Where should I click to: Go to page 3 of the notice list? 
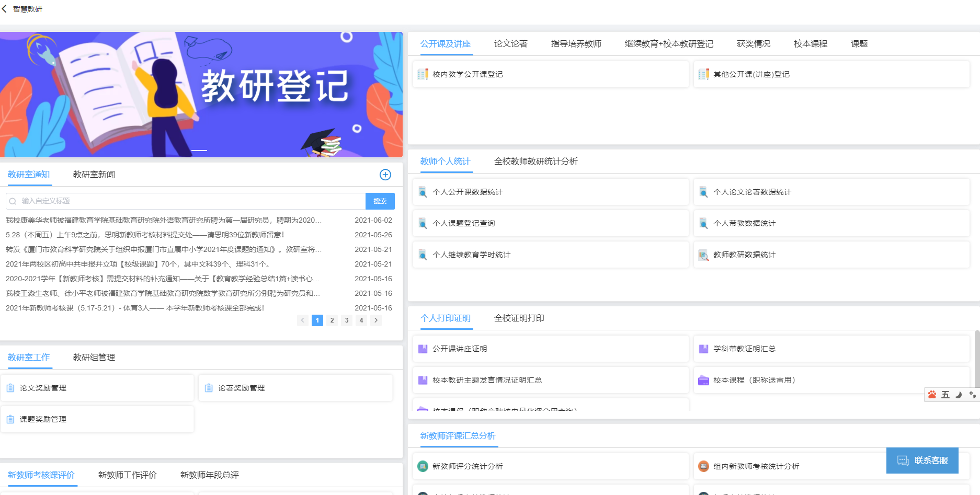pos(346,320)
